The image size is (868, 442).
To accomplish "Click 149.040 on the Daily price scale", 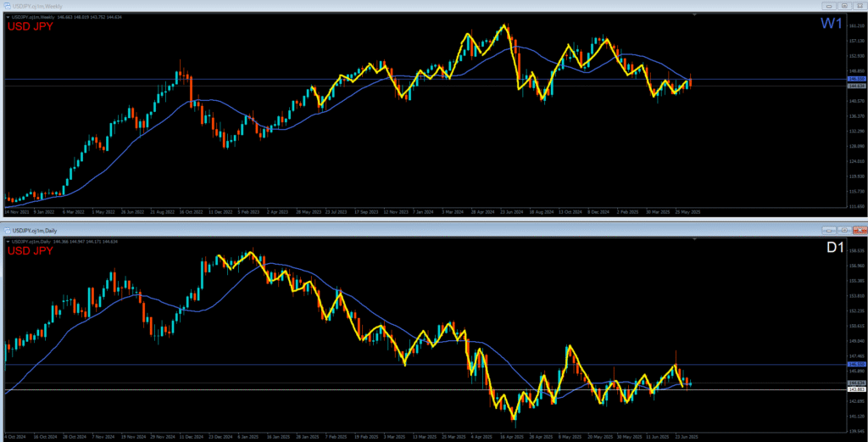I will (x=855, y=341).
